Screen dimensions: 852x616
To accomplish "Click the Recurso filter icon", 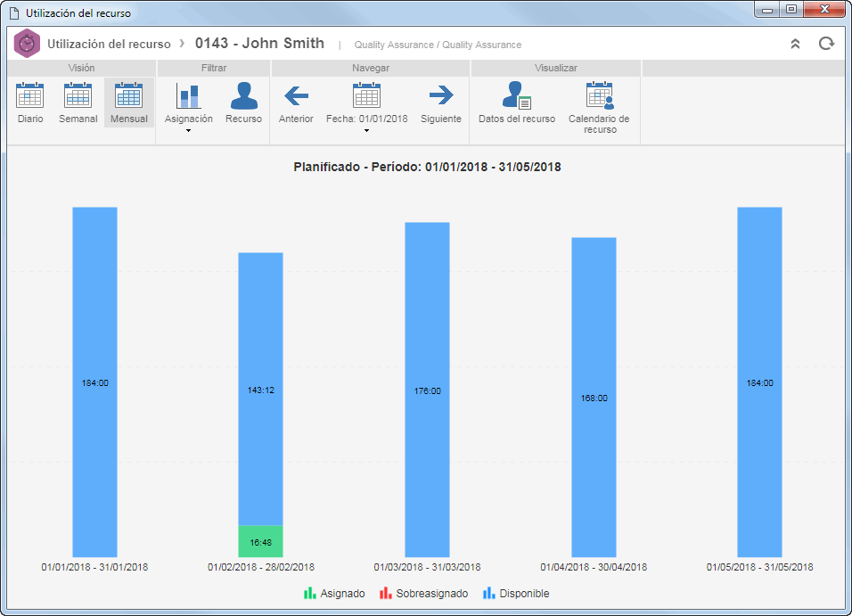I will point(243,95).
